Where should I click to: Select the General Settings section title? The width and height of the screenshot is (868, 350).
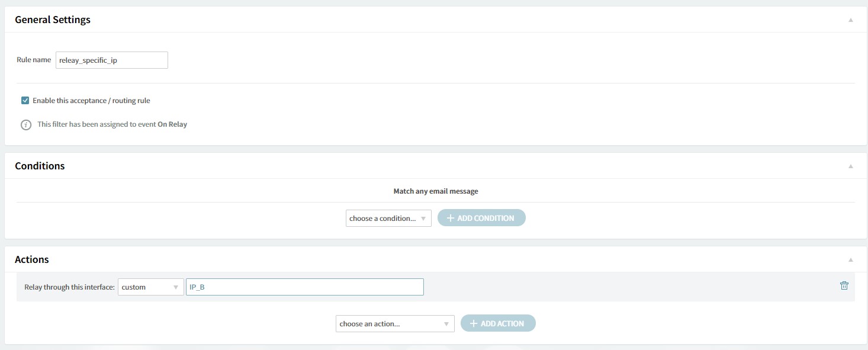point(53,20)
